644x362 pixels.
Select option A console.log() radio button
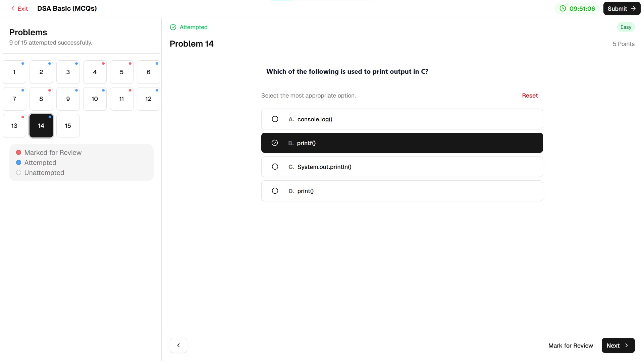pyautogui.click(x=275, y=119)
